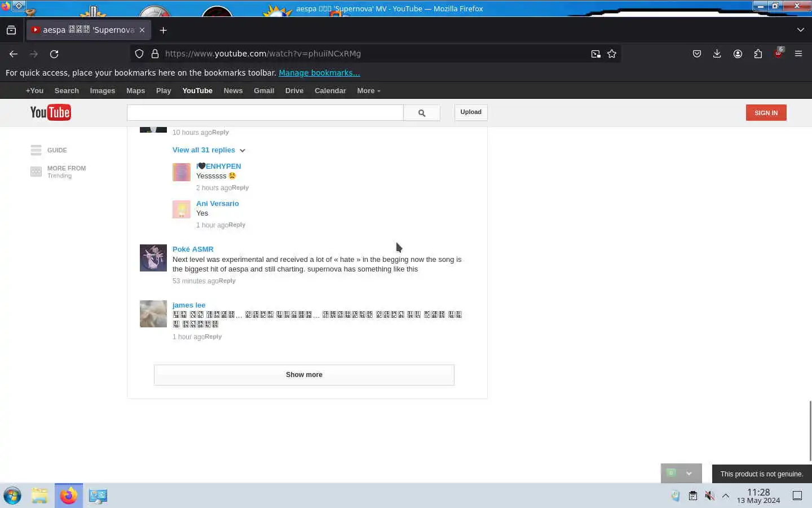Open Firefox account menu

(x=738, y=54)
